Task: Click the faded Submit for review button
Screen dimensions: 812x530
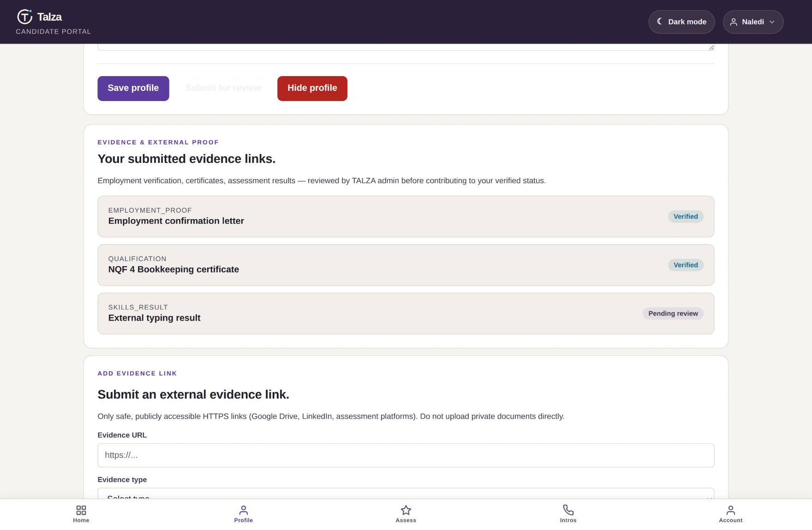Action: click(x=223, y=88)
